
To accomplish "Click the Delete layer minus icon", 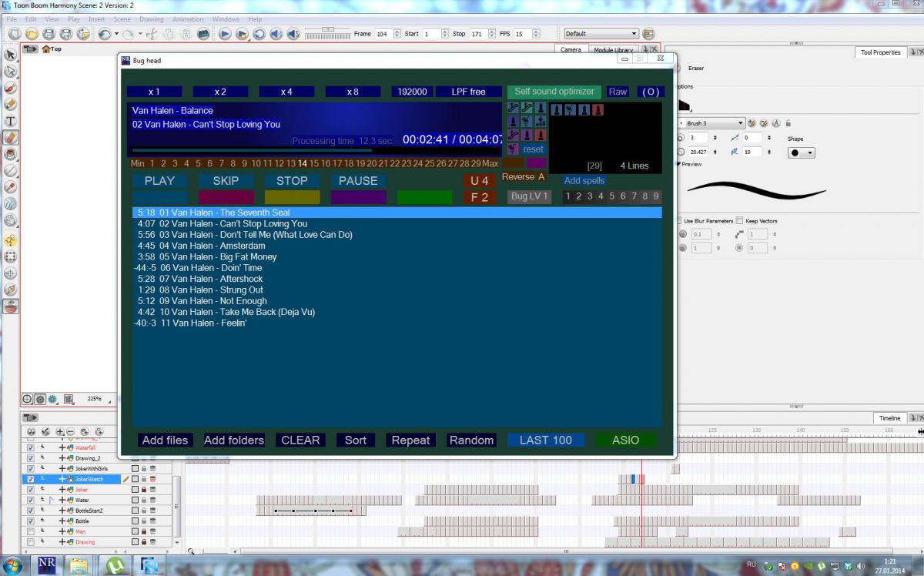I will 70,432.
